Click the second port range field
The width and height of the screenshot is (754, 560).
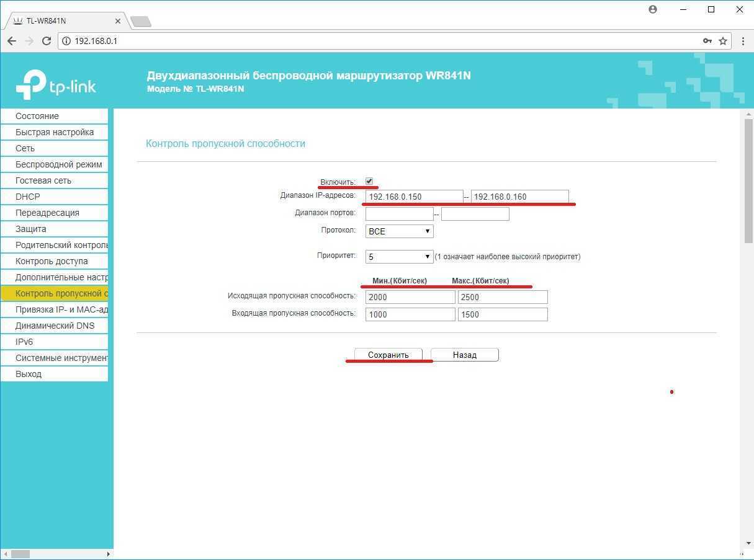point(475,214)
